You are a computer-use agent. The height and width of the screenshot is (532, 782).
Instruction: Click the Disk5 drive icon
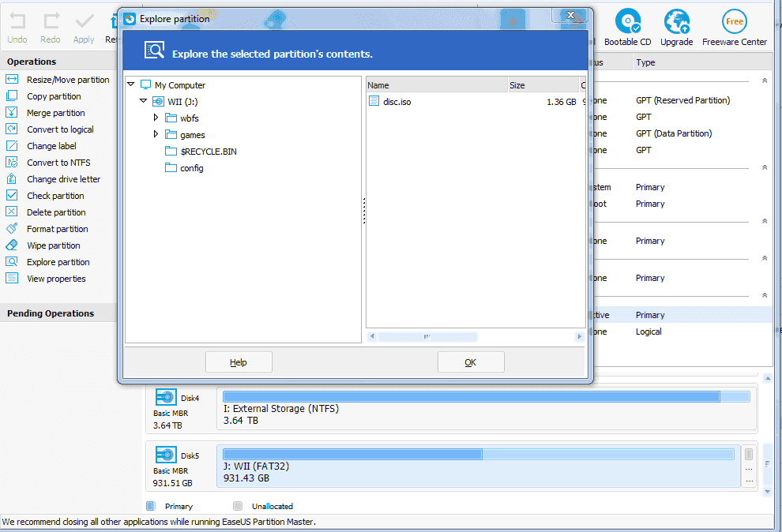click(166, 455)
